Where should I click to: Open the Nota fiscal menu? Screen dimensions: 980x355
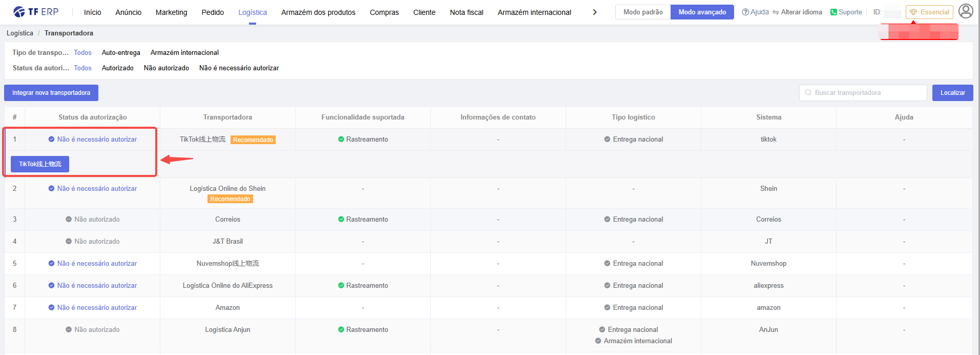pyautogui.click(x=467, y=12)
